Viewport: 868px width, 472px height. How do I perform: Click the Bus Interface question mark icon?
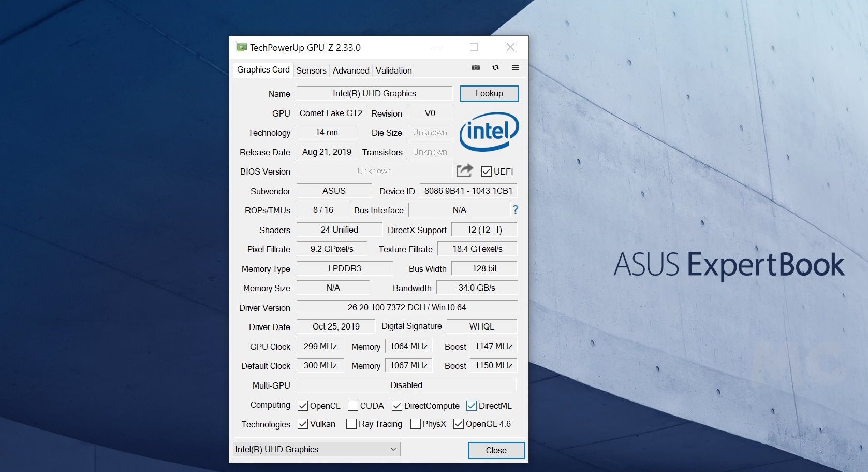click(515, 210)
